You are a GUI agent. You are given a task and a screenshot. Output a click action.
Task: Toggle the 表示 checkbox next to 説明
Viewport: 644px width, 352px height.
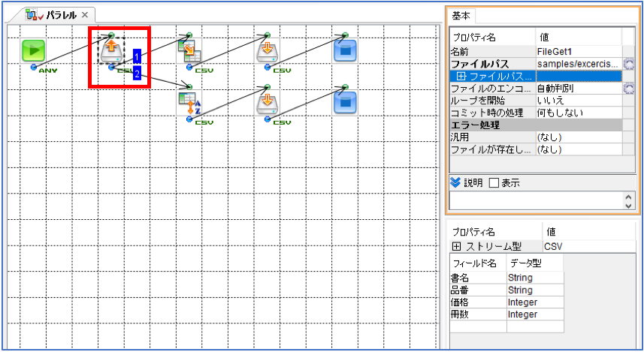point(494,183)
